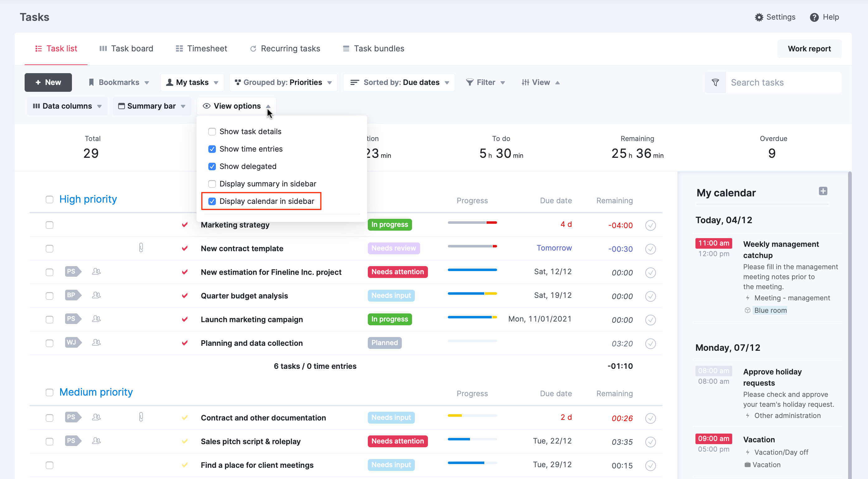Click PS tag on Contract and other documentation
The width and height of the screenshot is (868, 479).
(x=73, y=417)
